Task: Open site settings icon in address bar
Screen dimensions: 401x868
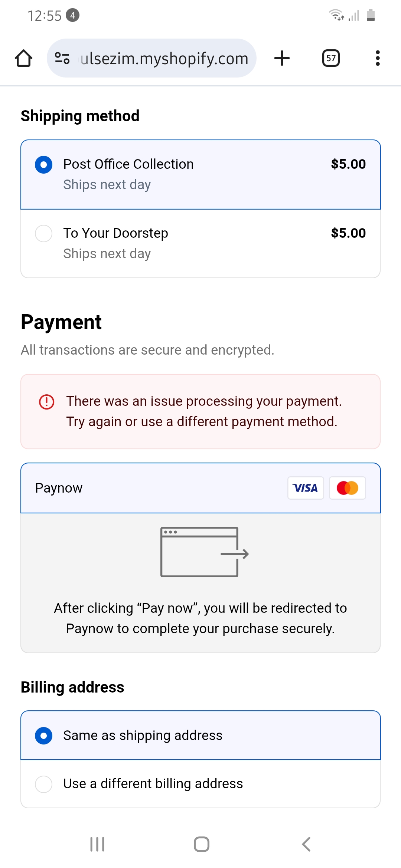Action: pyautogui.click(x=62, y=58)
